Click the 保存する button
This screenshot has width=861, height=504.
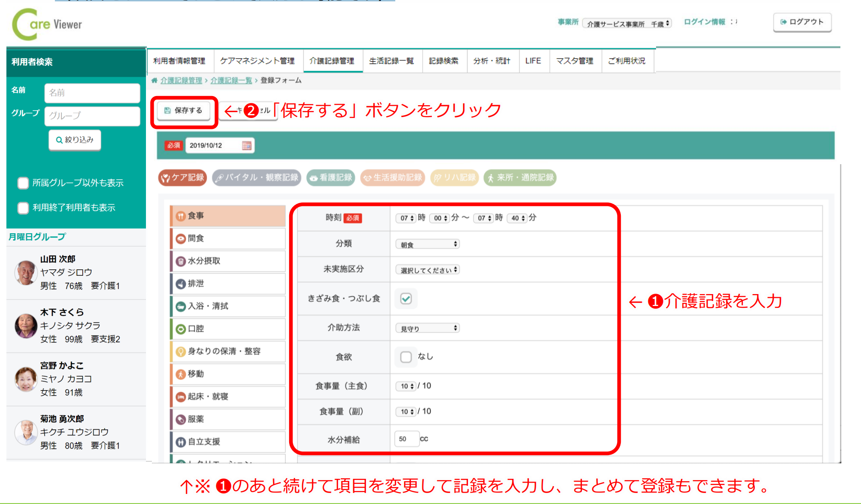pyautogui.click(x=183, y=111)
